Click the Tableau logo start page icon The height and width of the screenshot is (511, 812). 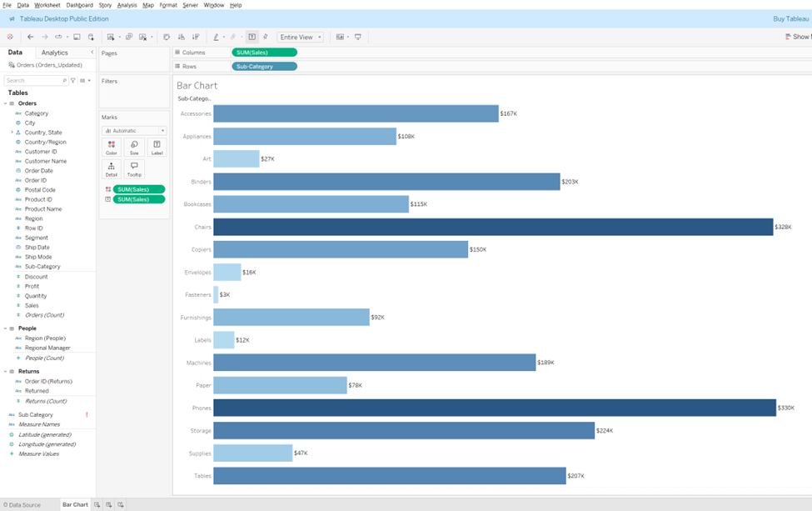coord(10,37)
